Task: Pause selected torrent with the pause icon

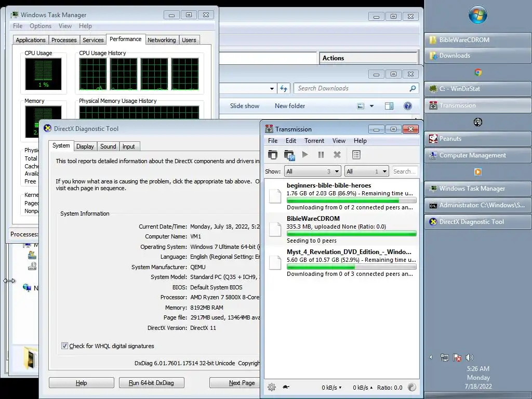Action: point(321,155)
